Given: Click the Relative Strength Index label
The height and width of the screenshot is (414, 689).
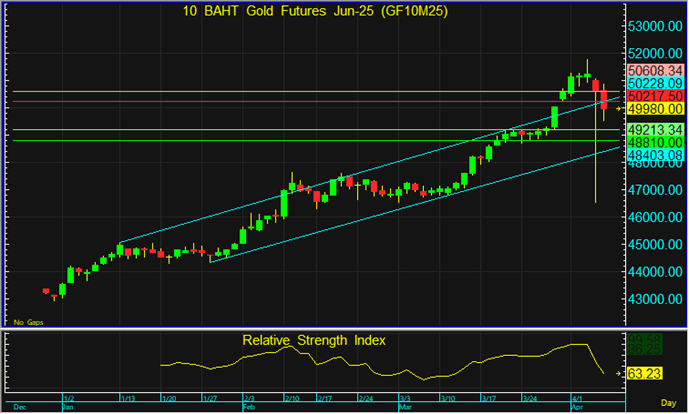Looking at the screenshot, I should tap(314, 340).
